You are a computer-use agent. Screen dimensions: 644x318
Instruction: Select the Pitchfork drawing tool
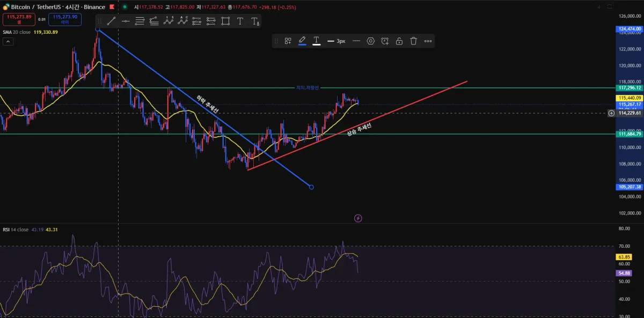point(154,21)
